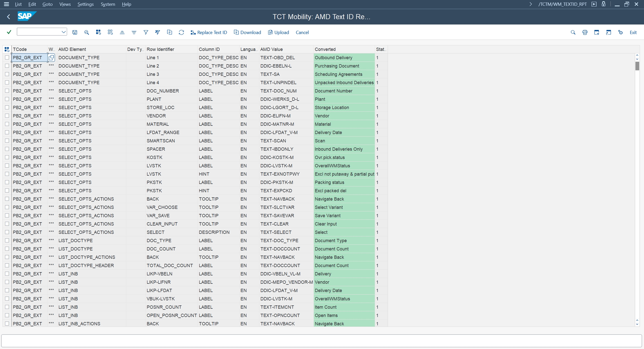The image size is (644, 349).
Task: Open the hamburger menu at top left
Action: (x=6, y=4)
